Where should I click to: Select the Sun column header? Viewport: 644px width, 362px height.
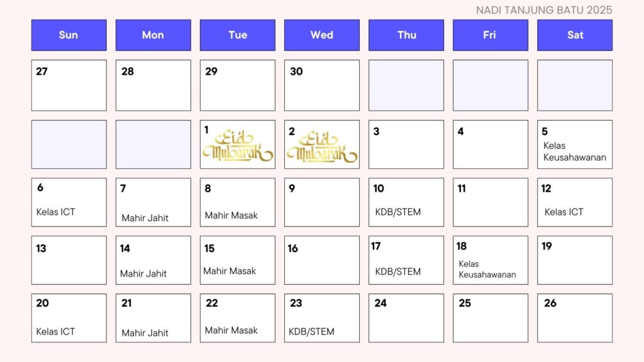tap(69, 35)
